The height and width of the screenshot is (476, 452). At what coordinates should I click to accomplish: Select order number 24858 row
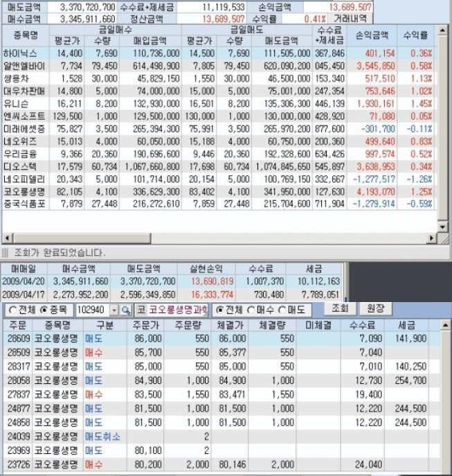click(222, 422)
